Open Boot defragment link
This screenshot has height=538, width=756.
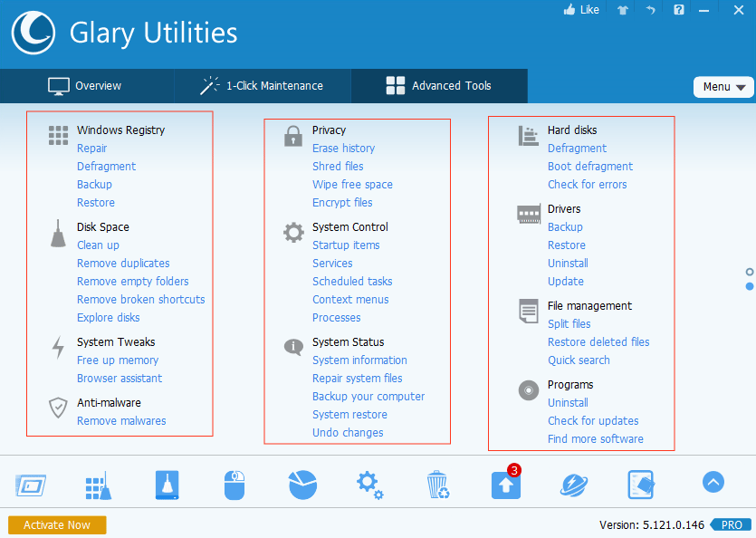pyautogui.click(x=589, y=167)
